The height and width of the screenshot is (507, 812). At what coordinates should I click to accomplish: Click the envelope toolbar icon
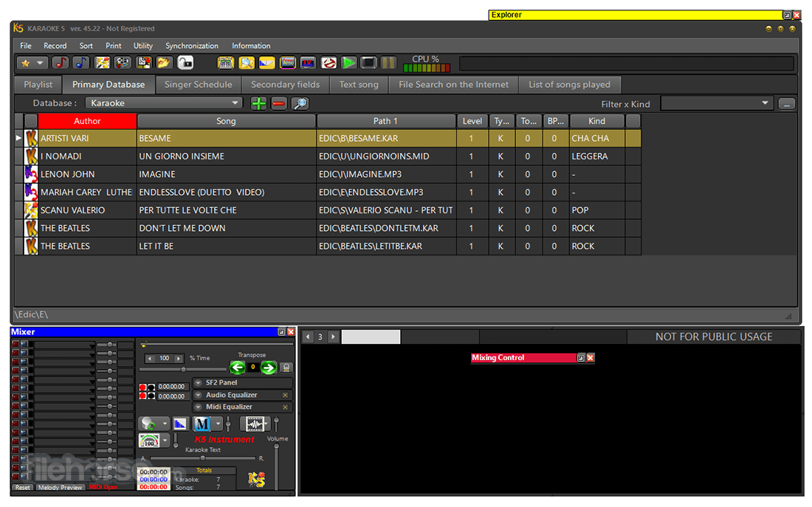pos(266,63)
